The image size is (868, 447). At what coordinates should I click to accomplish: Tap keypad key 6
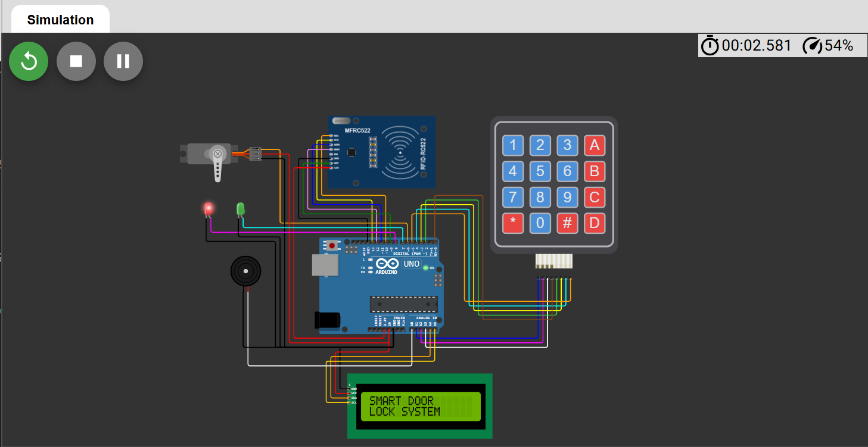pos(567,171)
